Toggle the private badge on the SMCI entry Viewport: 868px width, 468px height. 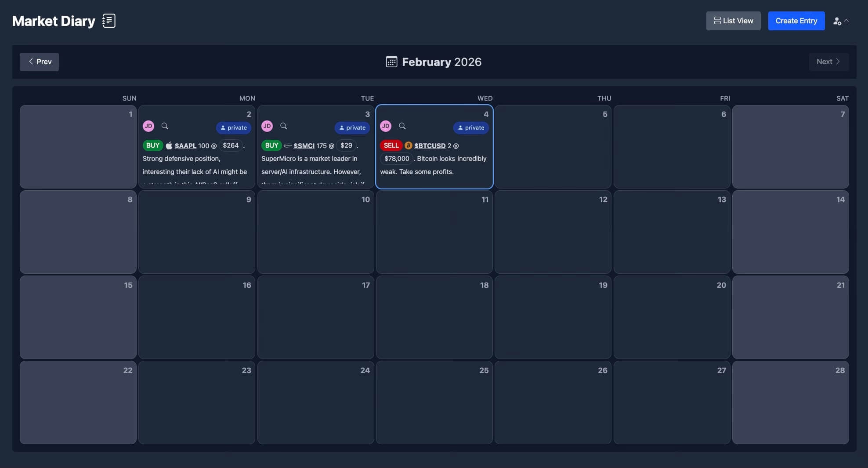coord(352,127)
